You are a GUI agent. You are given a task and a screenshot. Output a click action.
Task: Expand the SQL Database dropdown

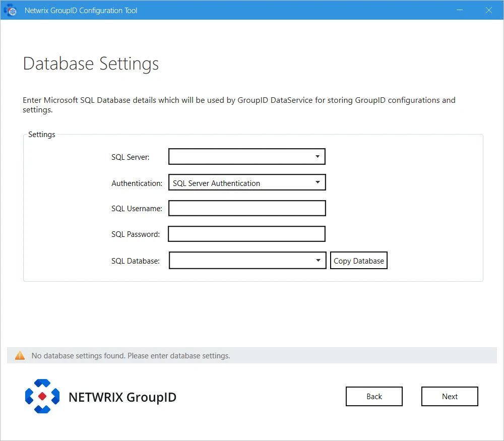pos(247,261)
